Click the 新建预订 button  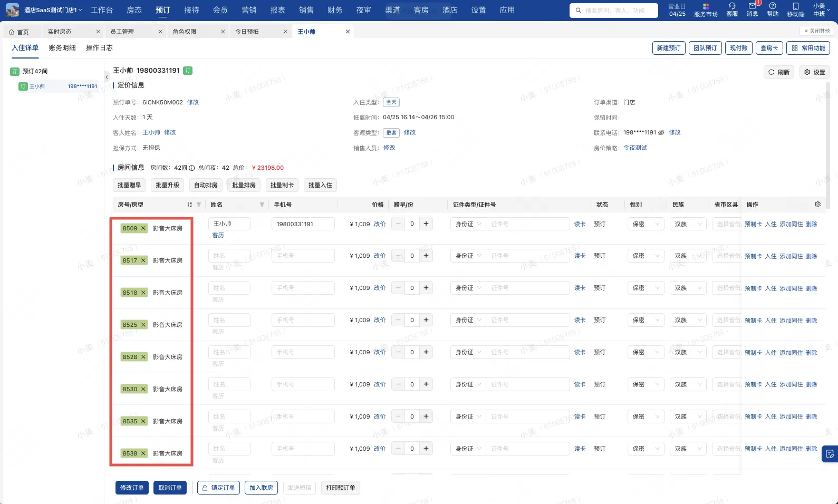pos(669,48)
